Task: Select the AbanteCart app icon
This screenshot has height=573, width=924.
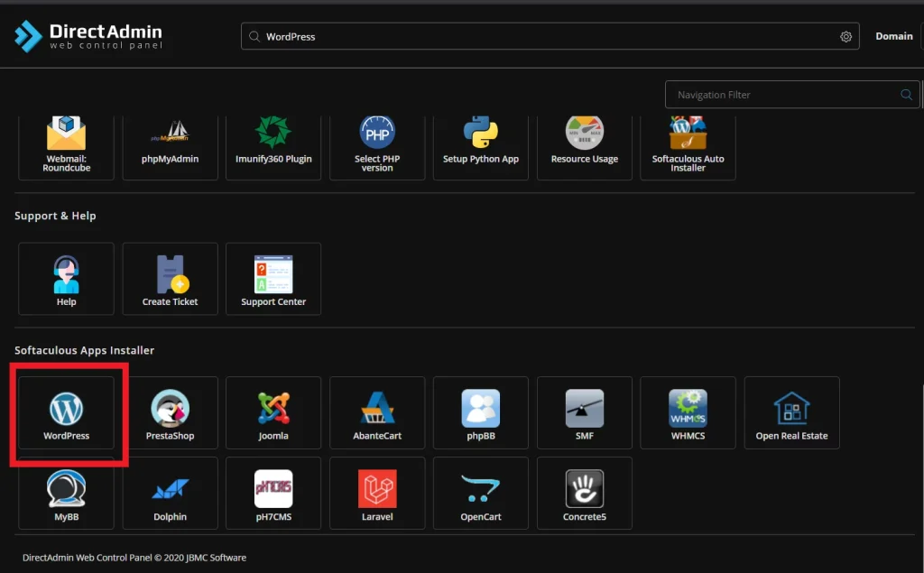Action: [x=377, y=414]
